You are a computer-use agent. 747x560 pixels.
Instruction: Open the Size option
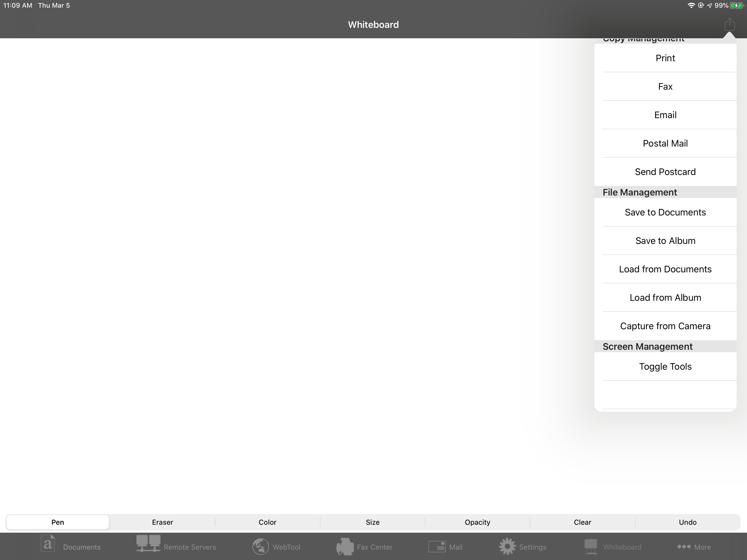(372, 522)
